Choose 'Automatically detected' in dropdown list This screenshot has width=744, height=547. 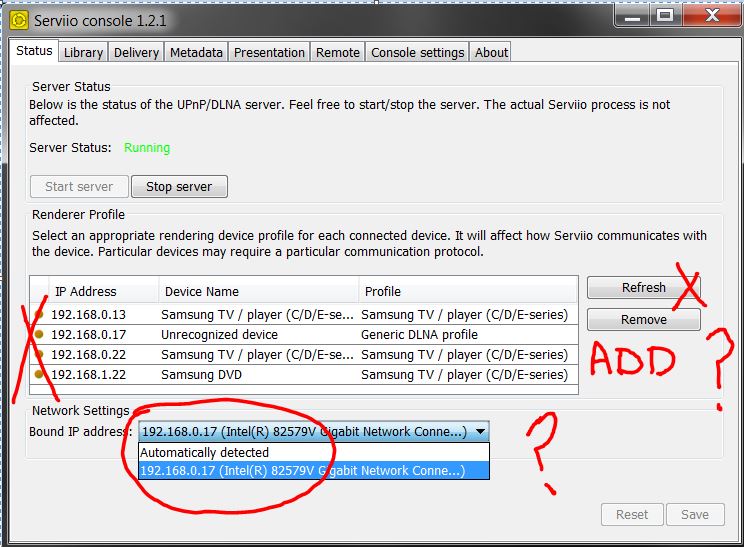(x=204, y=452)
